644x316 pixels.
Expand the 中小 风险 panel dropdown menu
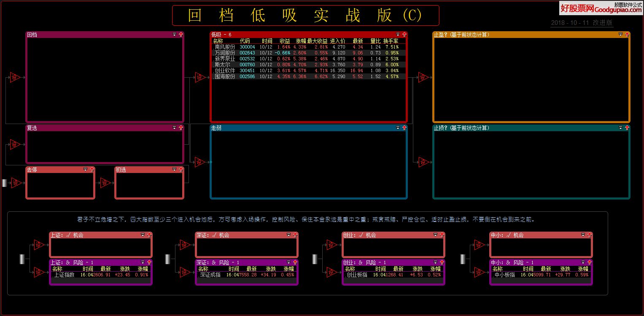click(583, 262)
